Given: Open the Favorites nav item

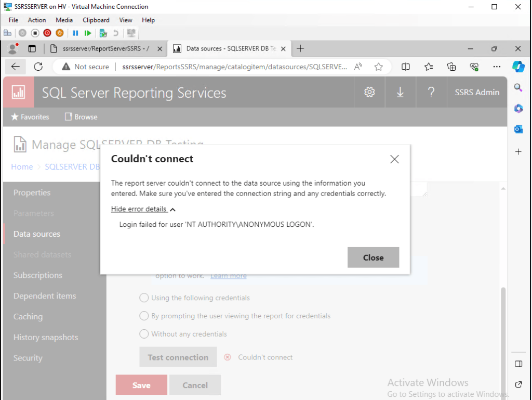Looking at the screenshot, I should tap(30, 117).
